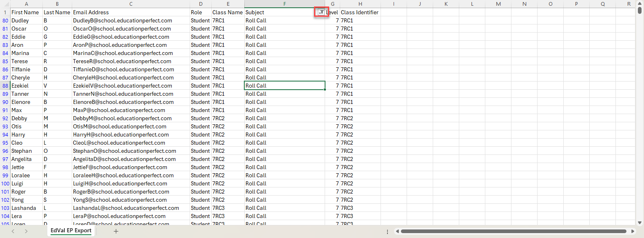Select column F header
The width and height of the screenshot is (644, 238).
(x=285, y=4)
